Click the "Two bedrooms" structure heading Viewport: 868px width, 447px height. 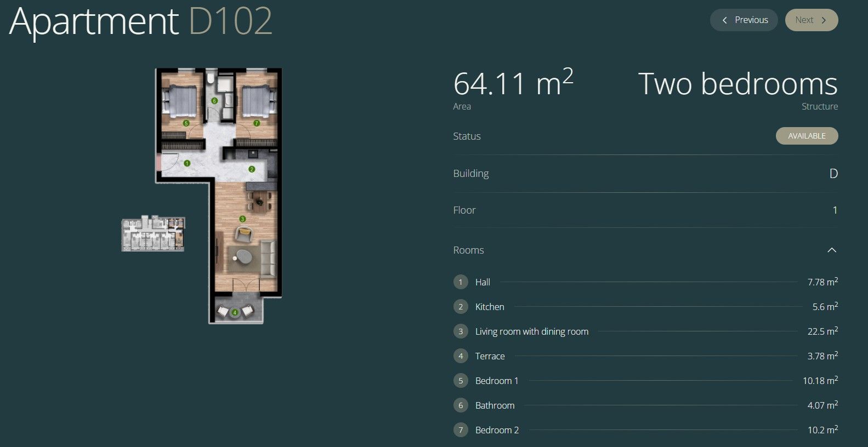point(738,84)
